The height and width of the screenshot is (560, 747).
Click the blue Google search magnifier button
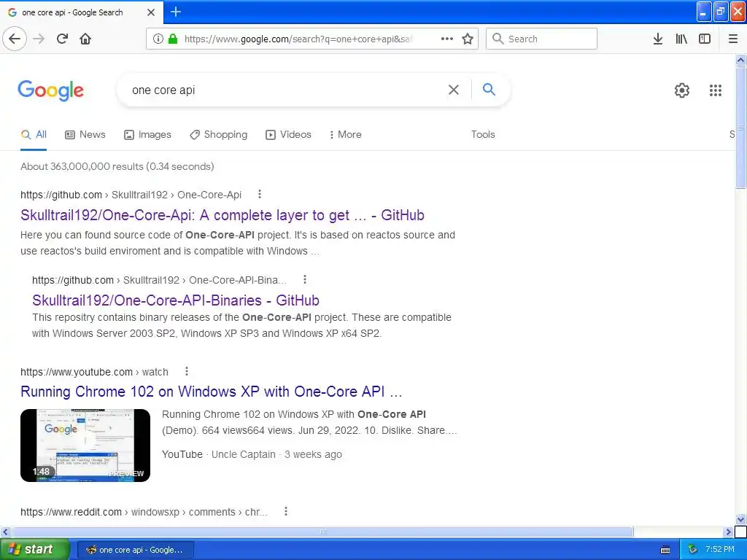489,89
